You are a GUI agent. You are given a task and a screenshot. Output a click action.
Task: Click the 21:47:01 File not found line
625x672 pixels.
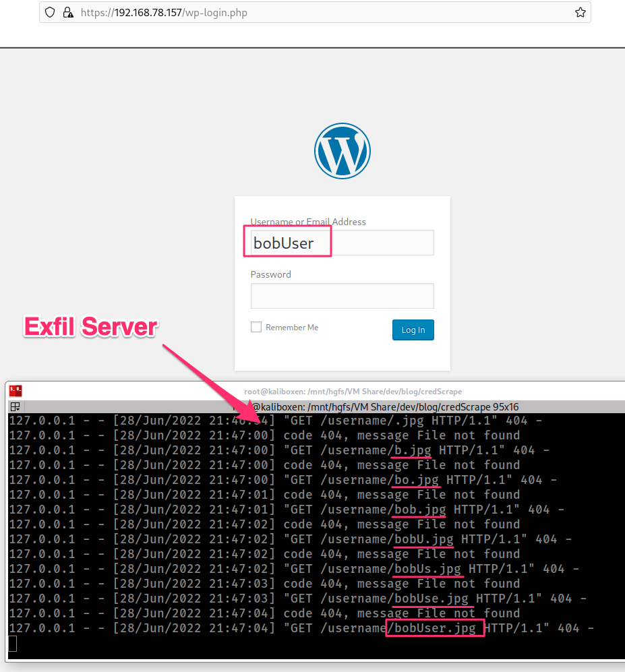pyautogui.click(x=264, y=495)
